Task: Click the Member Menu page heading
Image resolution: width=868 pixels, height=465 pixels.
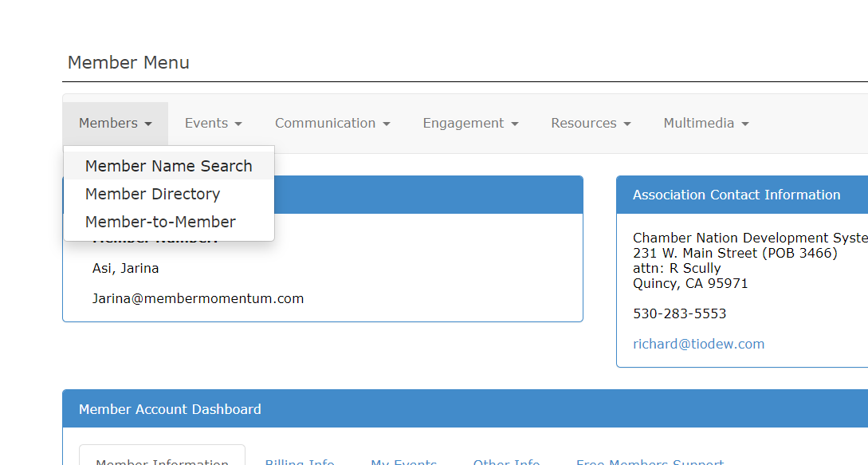Action: (128, 62)
